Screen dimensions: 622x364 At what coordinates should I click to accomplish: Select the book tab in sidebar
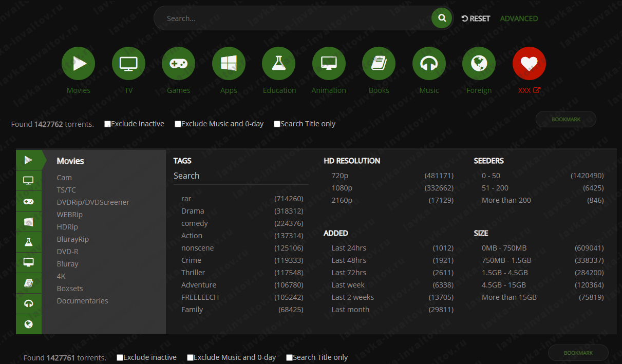pos(29,283)
